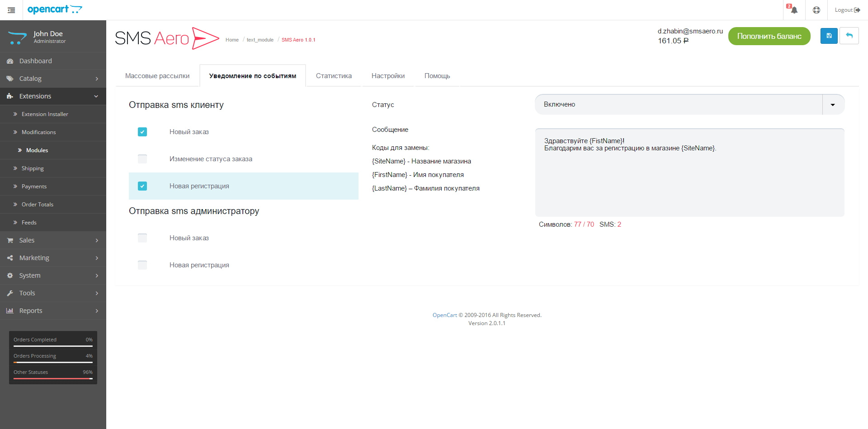The image size is (868, 429).
Task: Expand the Reports menu chevron
Action: tap(97, 311)
